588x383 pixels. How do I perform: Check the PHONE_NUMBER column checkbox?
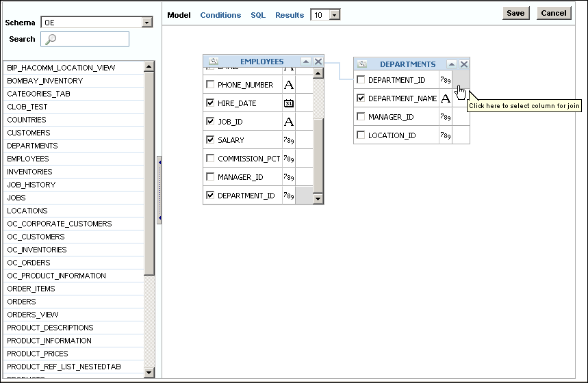pos(210,84)
